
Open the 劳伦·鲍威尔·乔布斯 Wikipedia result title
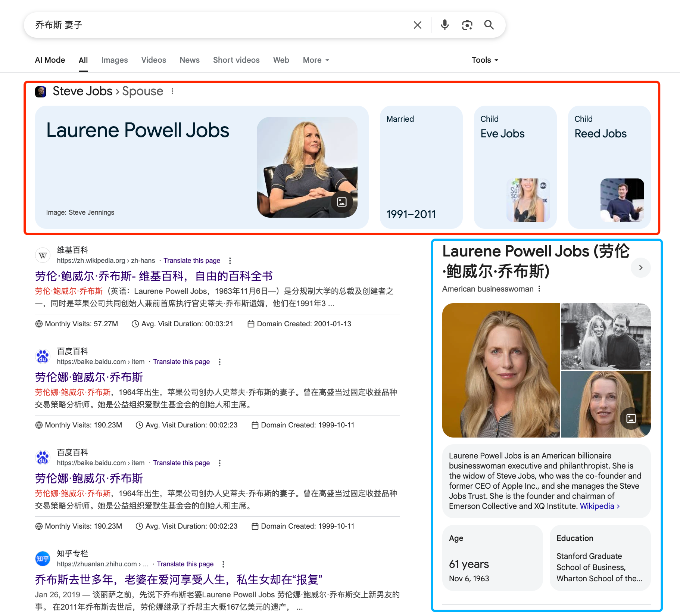click(154, 276)
